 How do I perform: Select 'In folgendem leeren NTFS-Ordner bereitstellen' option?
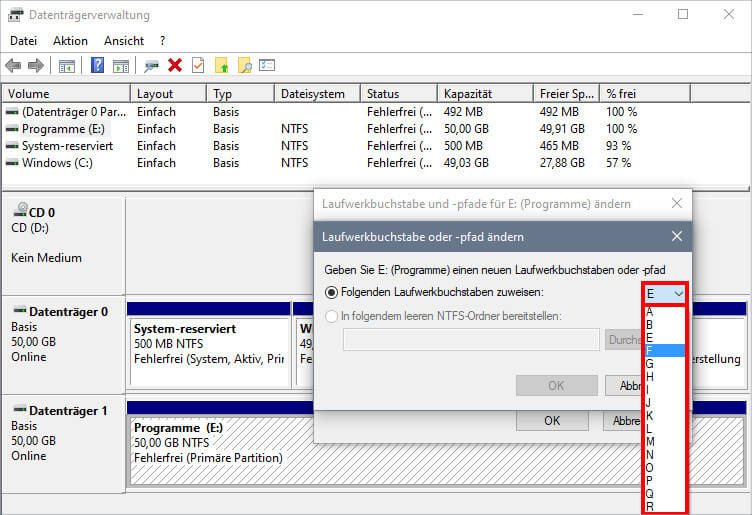click(x=333, y=316)
